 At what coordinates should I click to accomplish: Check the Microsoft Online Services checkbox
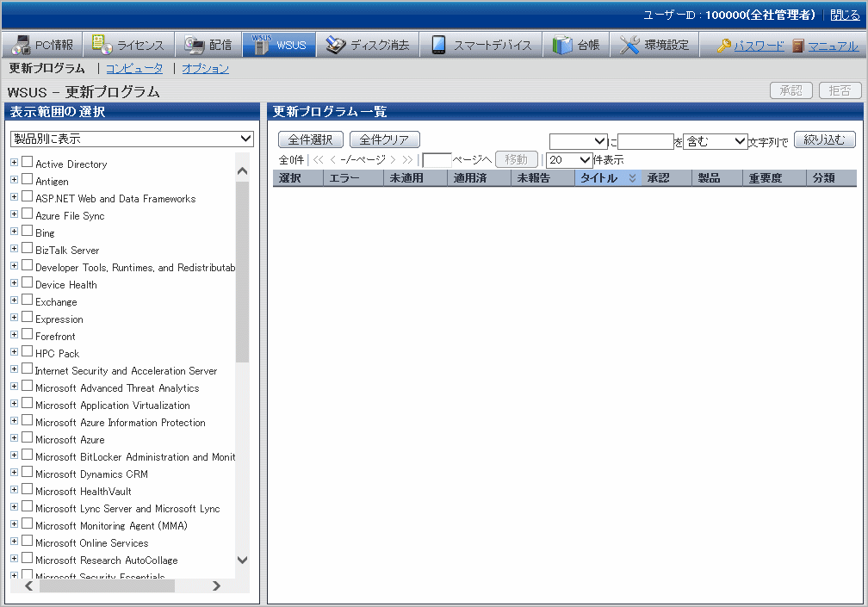click(28, 542)
